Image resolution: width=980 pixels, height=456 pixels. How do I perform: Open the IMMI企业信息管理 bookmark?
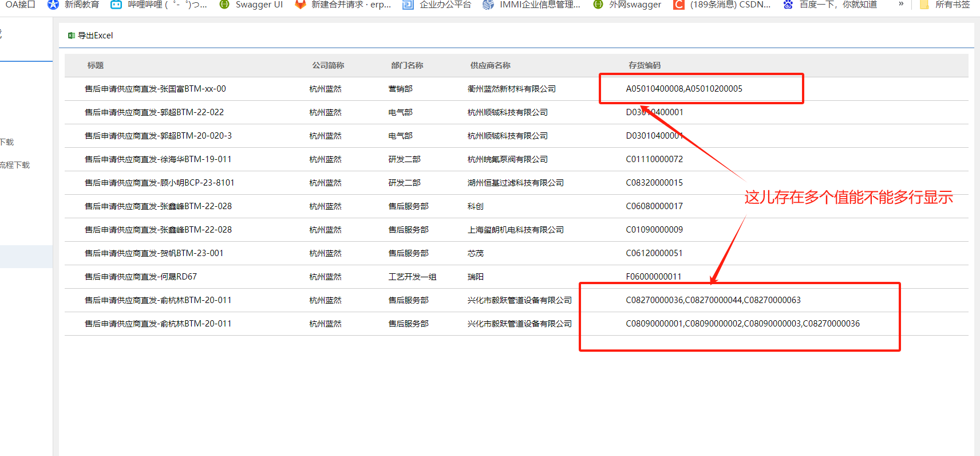(531, 5)
